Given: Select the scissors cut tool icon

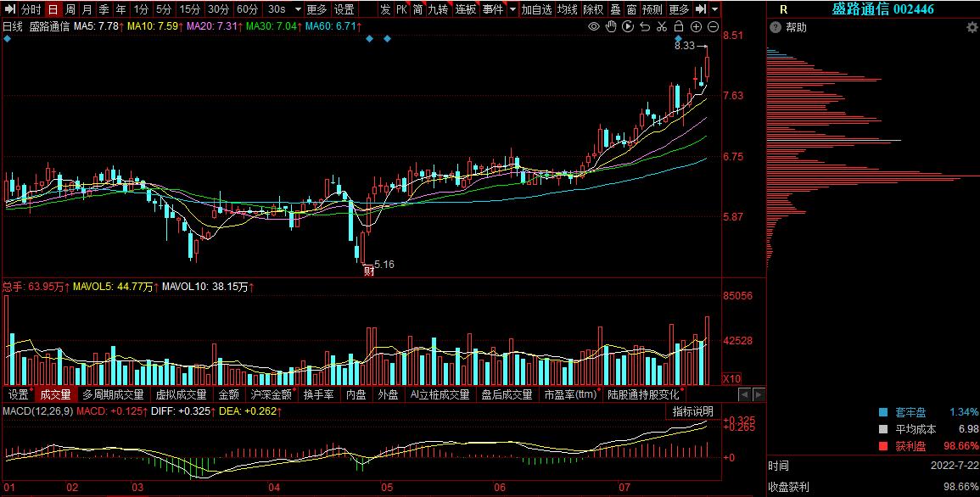Looking at the screenshot, I should pyautogui.click(x=662, y=26).
